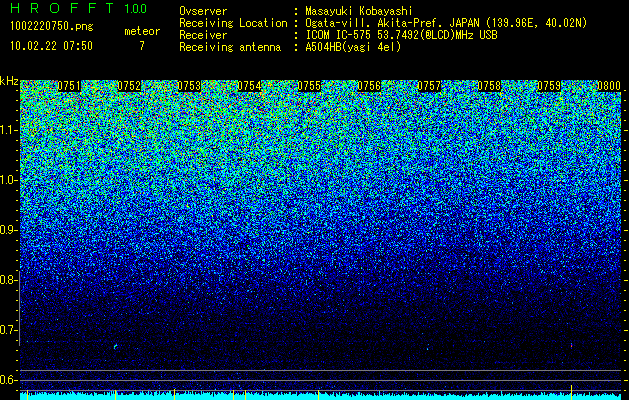This screenshot has width=629, height=400.
Task: Click the 1.0 frequency axis label
Action: (8, 180)
